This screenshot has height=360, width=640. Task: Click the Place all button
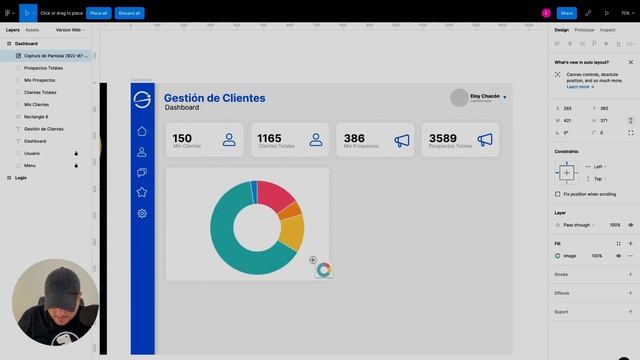98,13
